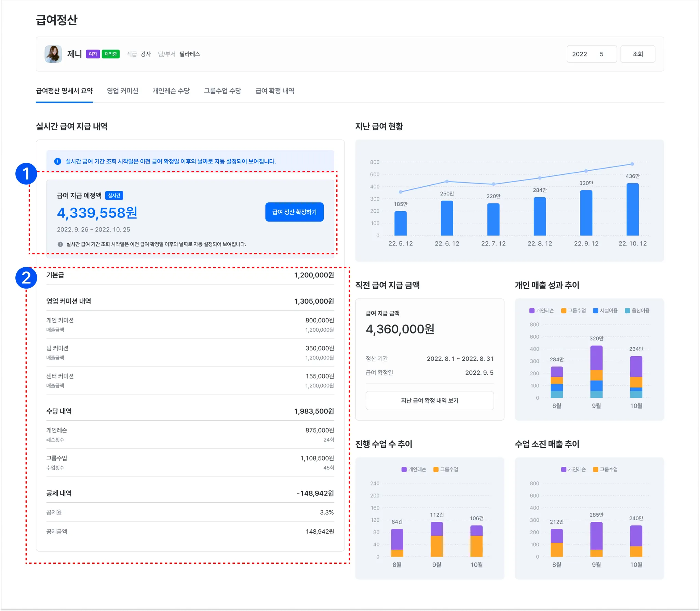Toggle 그룹수업 legend in 진행 수업 수 추이 chart
This screenshot has width=700, height=611.
point(446,469)
